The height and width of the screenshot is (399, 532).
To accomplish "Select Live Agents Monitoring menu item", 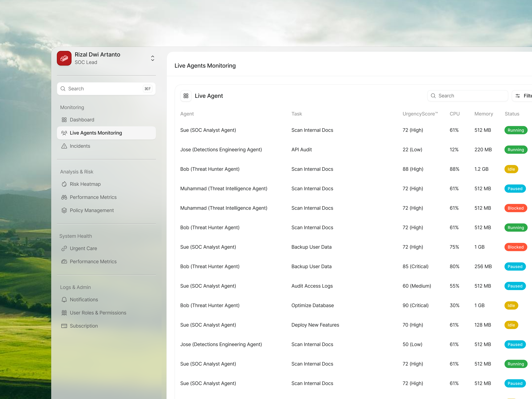I will click(106, 133).
